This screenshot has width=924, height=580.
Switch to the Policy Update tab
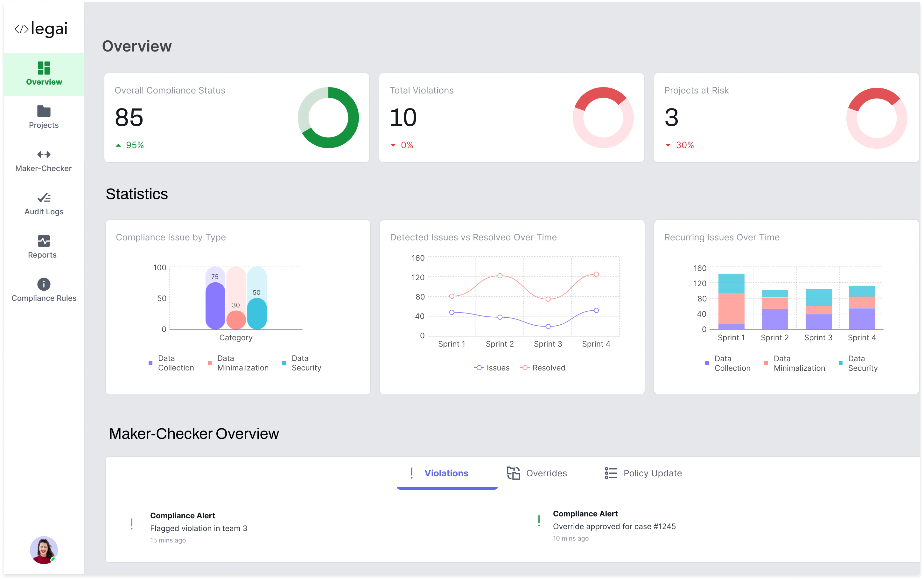point(643,473)
